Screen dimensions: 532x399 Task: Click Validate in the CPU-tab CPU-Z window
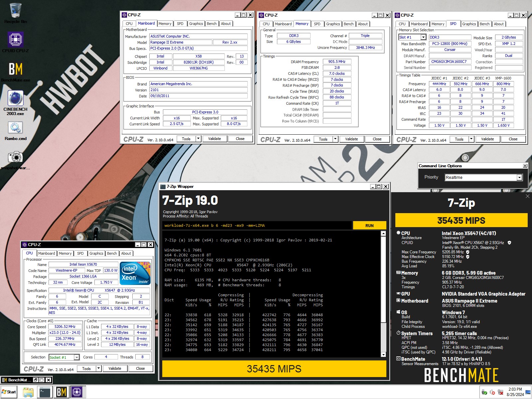tap(115, 368)
